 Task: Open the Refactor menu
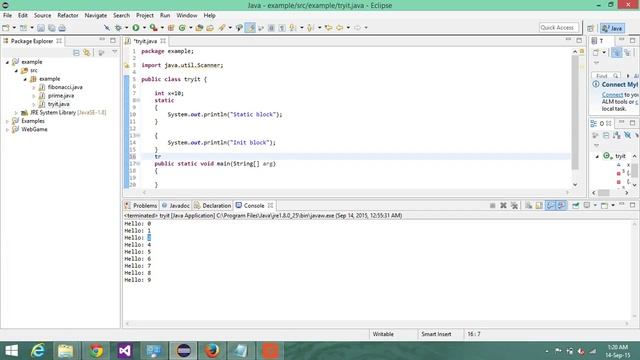[x=68, y=16]
